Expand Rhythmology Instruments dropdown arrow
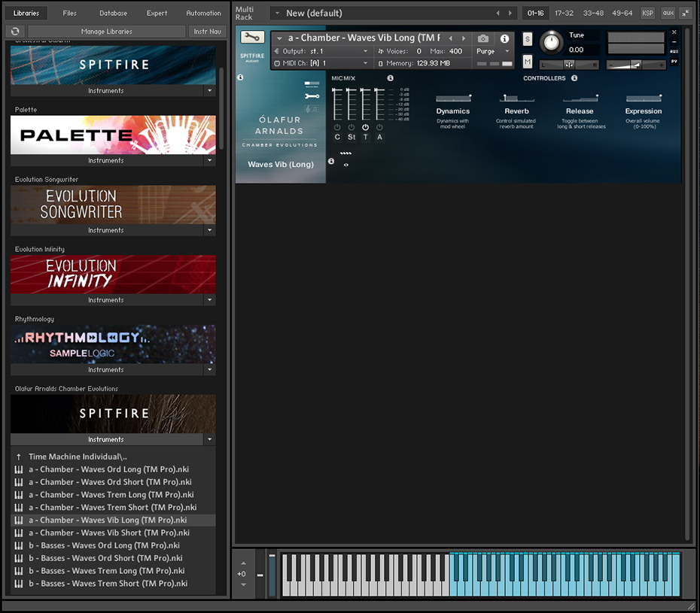This screenshot has width=700, height=613. (209, 370)
